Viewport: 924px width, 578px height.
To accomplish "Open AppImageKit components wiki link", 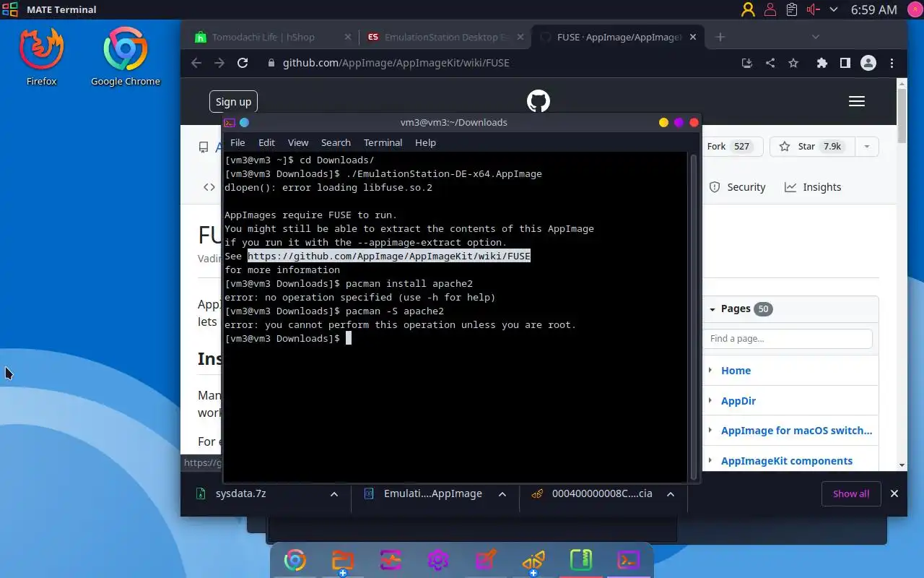I will click(x=787, y=460).
